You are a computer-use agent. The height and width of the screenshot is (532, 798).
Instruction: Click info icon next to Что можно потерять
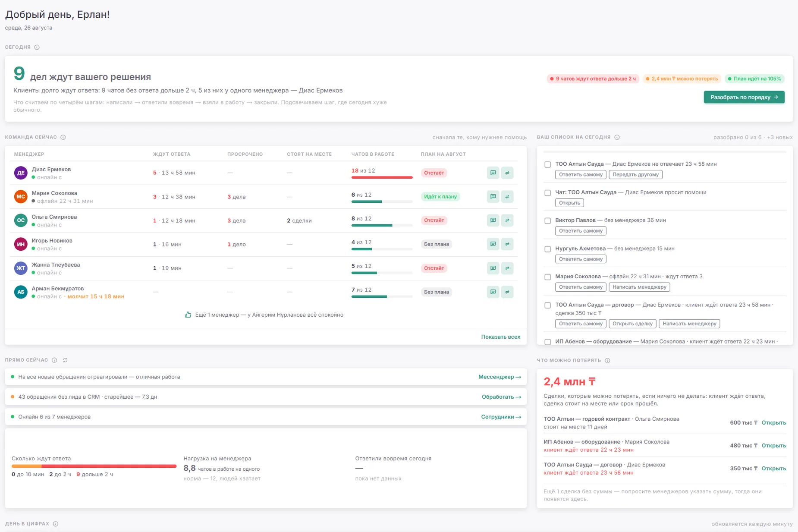coord(607,360)
